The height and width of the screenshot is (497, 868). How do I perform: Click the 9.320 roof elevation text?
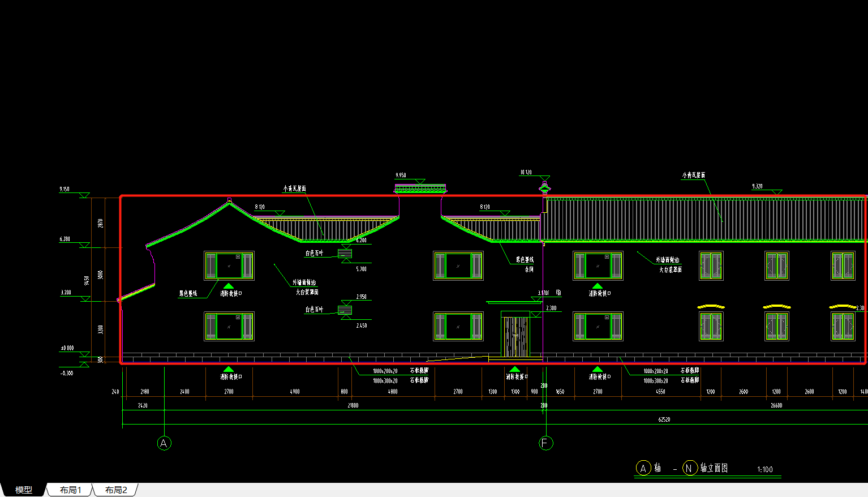pos(757,186)
